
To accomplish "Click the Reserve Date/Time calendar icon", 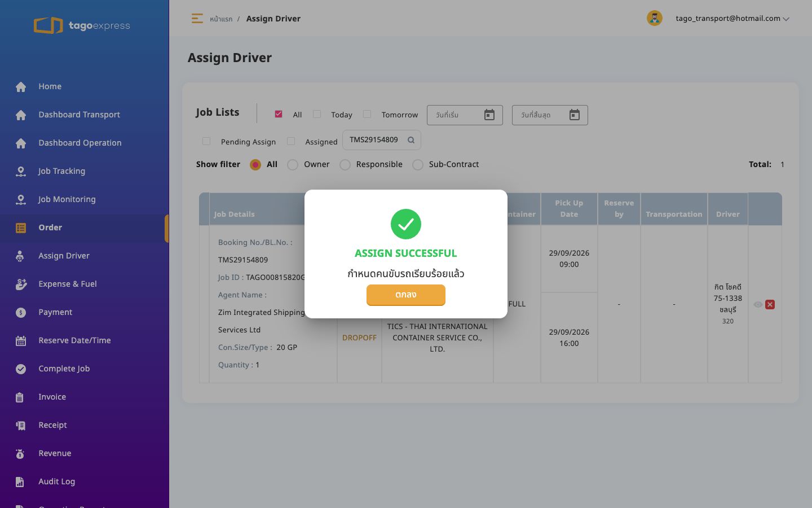I will pos(21,340).
